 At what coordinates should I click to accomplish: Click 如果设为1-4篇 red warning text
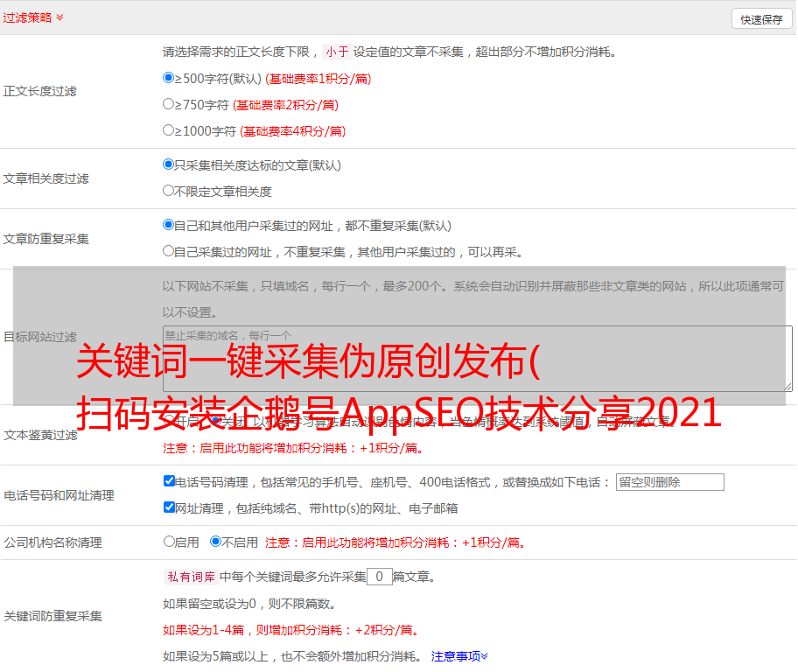tap(292, 630)
